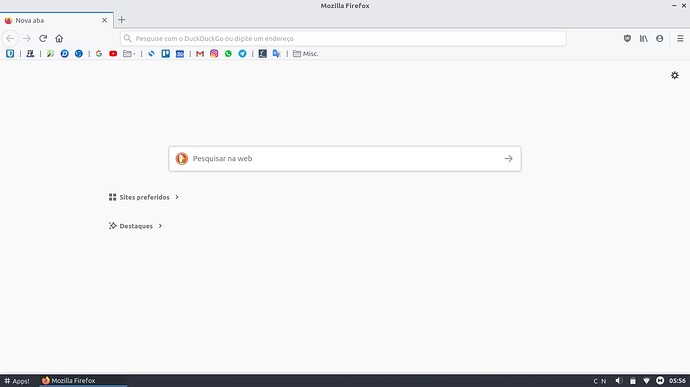This screenshot has height=387, width=690.
Task: Open the Google Translate bookmark
Action: point(276,54)
